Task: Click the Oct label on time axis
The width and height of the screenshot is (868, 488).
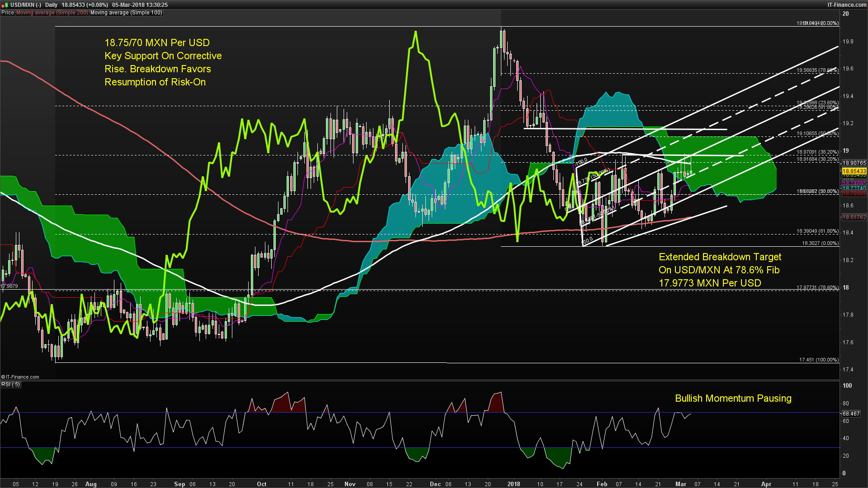Action: click(x=262, y=484)
